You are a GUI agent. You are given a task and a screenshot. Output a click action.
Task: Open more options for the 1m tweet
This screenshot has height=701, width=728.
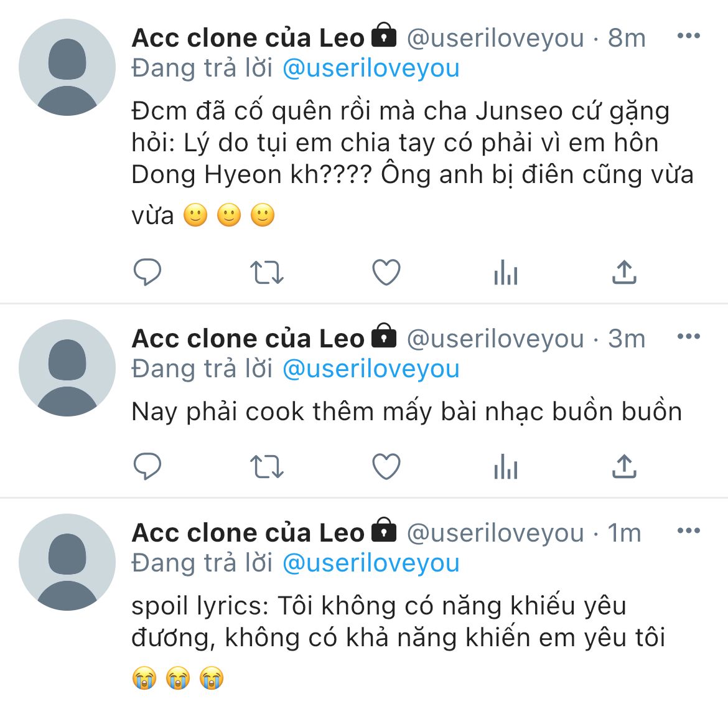[688, 530]
